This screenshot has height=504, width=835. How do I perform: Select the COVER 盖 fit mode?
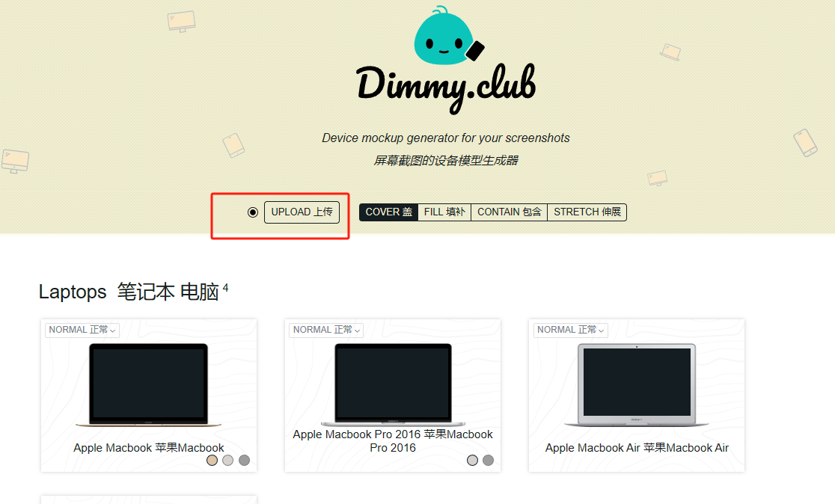click(388, 212)
